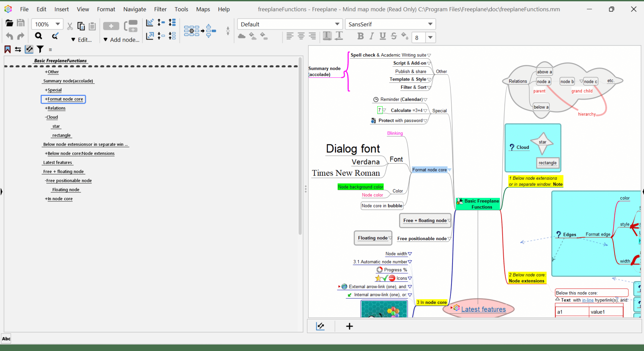Open the SansSerif font dropdown
The height and width of the screenshot is (351, 644).
(430, 24)
